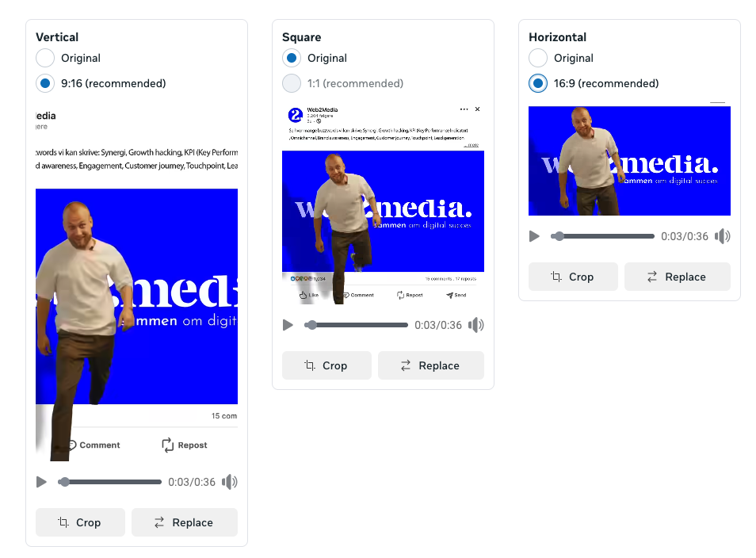This screenshot has height=558, width=756.
Task: Play the Vertical video preview
Action: coord(41,482)
